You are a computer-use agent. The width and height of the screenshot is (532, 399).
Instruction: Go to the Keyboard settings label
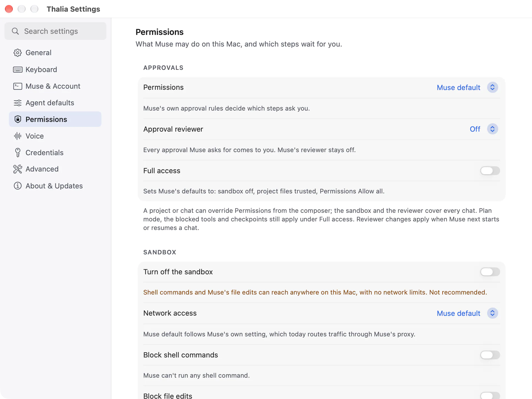tap(41, 70)
